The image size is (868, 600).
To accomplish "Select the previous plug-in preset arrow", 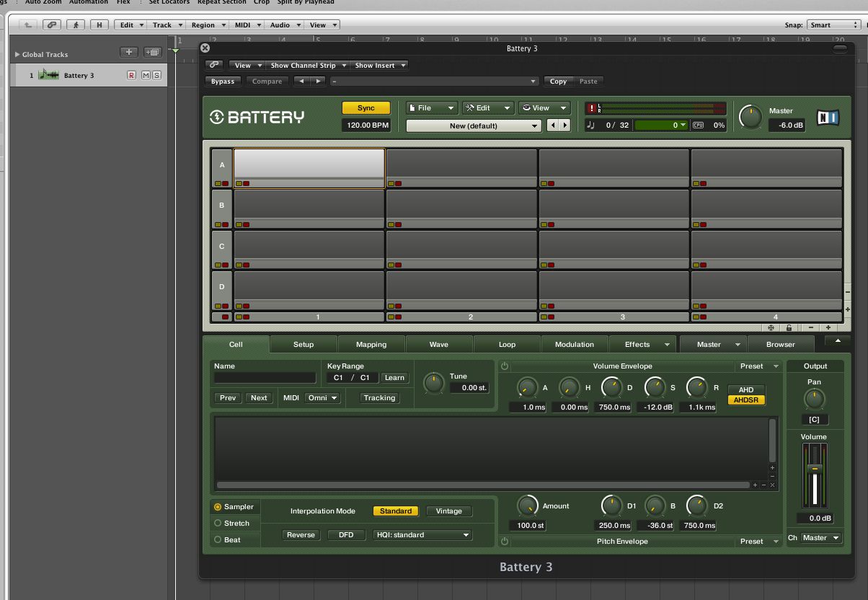I will click(x=302, y=81).
